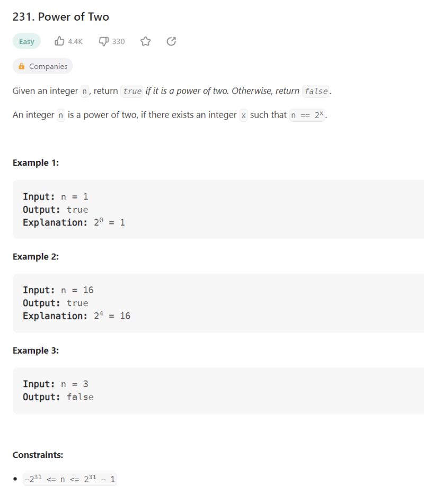This screenshot has height=504, width=424.
Task: Click the inline code false in description
Action: tap(316, 91)
